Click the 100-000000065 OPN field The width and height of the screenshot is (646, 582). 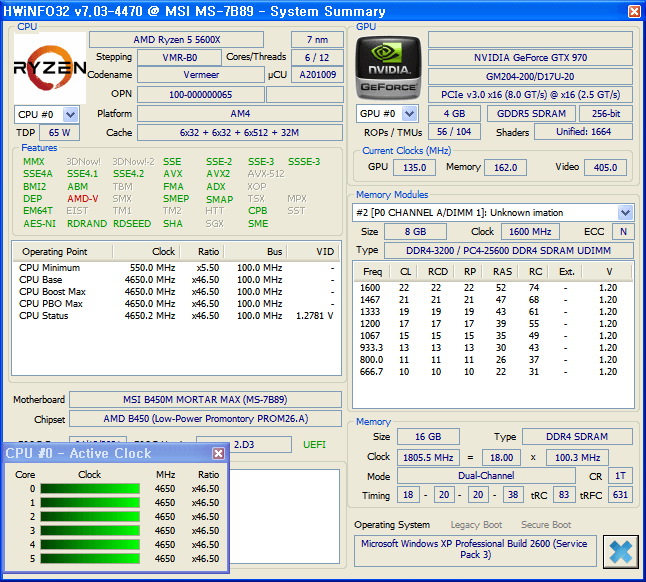[201, 95]
